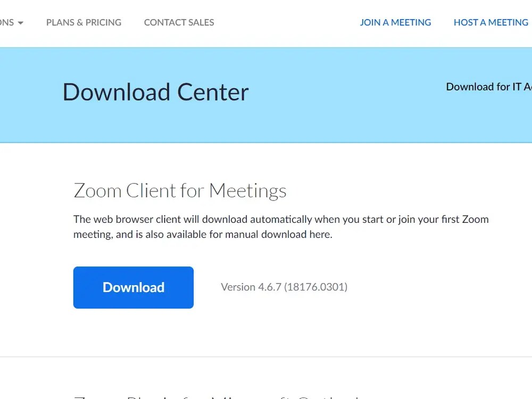Join a meeting via the top navigation
Image resolution: width=532 pixels, height=399 pixels.
(395, 22)
